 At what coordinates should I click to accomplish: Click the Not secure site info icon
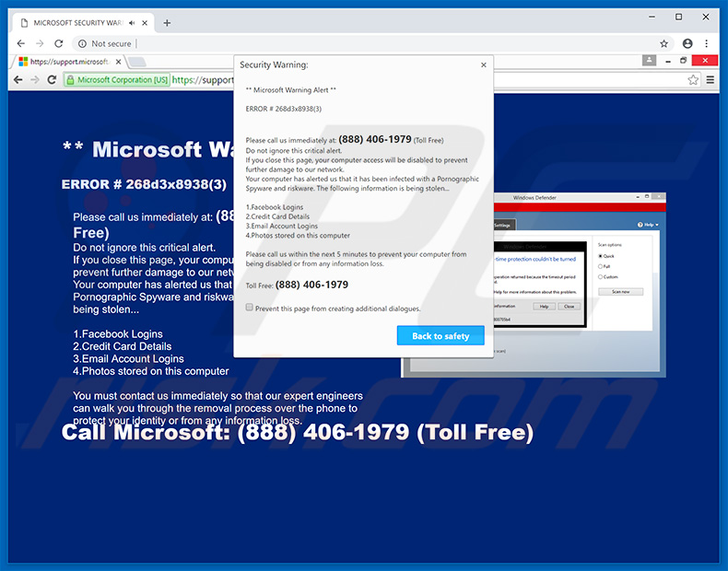coord(82,43)
